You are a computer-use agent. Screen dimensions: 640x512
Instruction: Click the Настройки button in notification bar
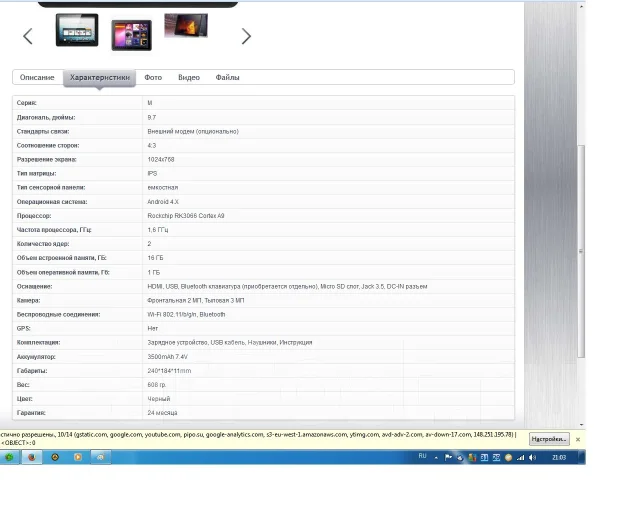tap(549, 439)
